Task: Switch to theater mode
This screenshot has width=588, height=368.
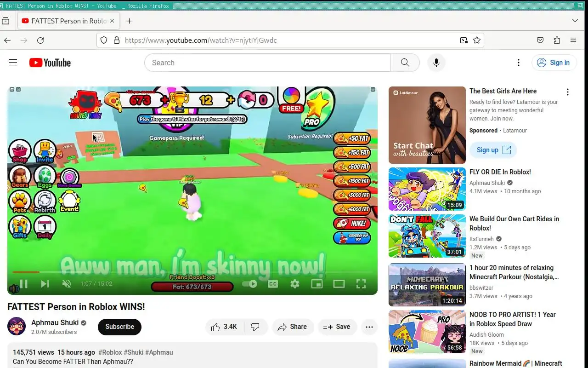Action: (x=339, y=284)
